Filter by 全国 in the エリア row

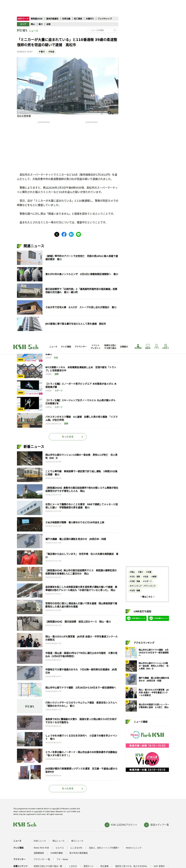[48, 24]
